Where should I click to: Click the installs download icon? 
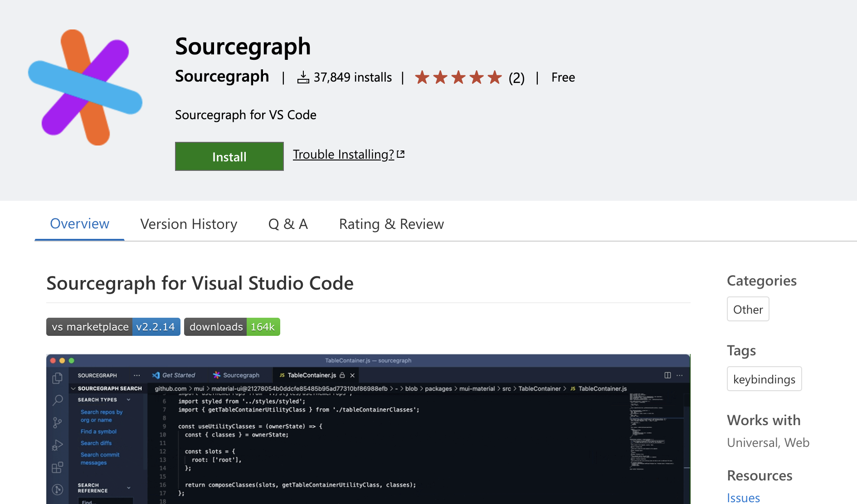click(x=303, y=78)
